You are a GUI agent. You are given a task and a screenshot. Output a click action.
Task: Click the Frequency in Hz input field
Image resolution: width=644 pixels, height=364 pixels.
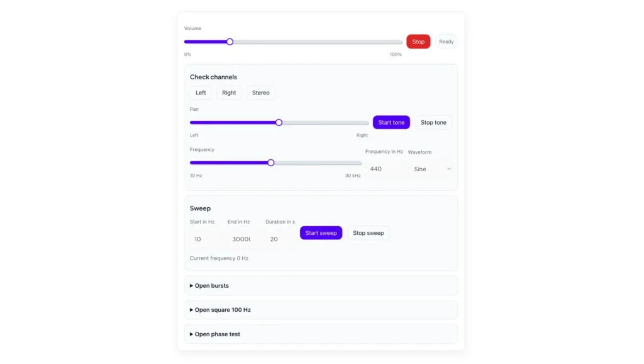click(x=384, y=169)
